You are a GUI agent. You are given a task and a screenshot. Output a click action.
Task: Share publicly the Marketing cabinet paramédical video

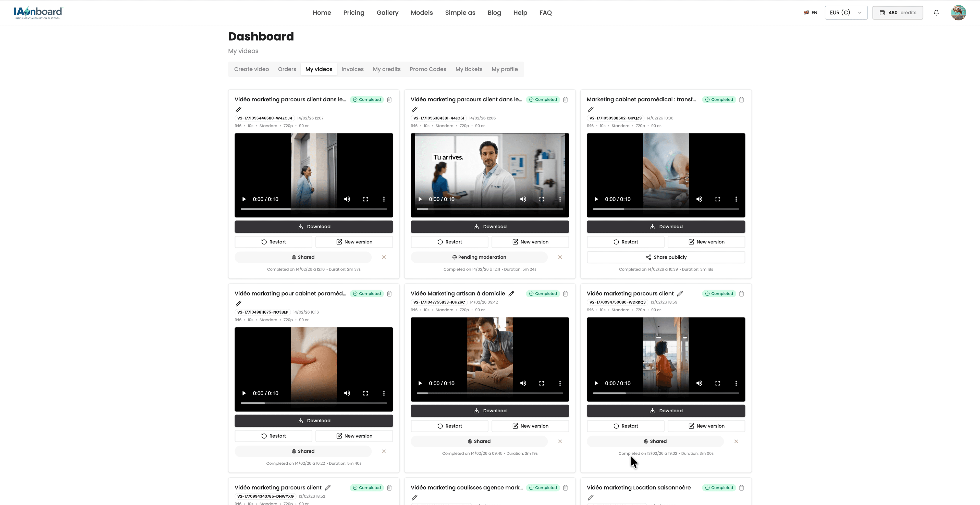(x=666, y=257)
